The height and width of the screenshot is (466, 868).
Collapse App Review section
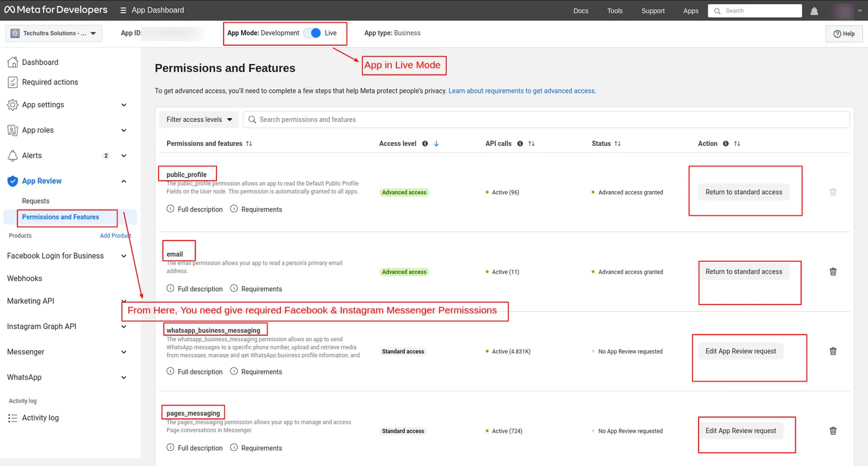[x=124, y=181]
